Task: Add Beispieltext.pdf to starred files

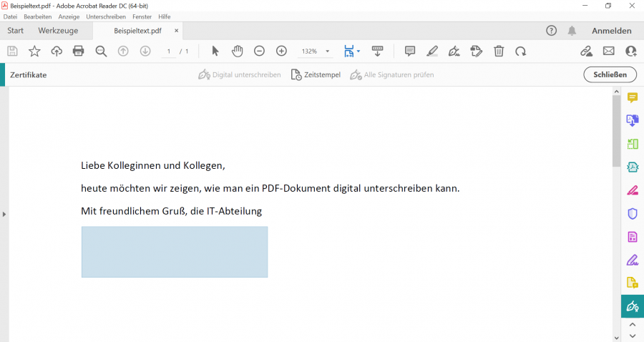Action: pyautogui.click(x=34, y=51)
